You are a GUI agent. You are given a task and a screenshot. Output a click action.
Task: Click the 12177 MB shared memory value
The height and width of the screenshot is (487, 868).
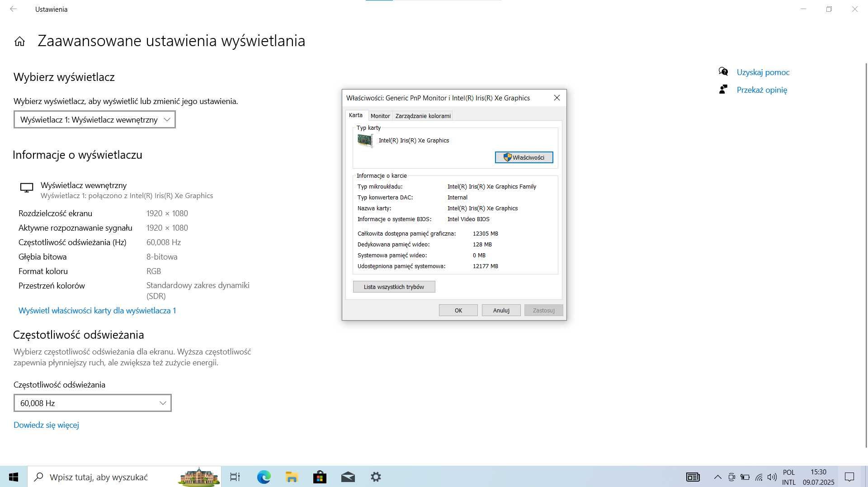coord(485,266)
